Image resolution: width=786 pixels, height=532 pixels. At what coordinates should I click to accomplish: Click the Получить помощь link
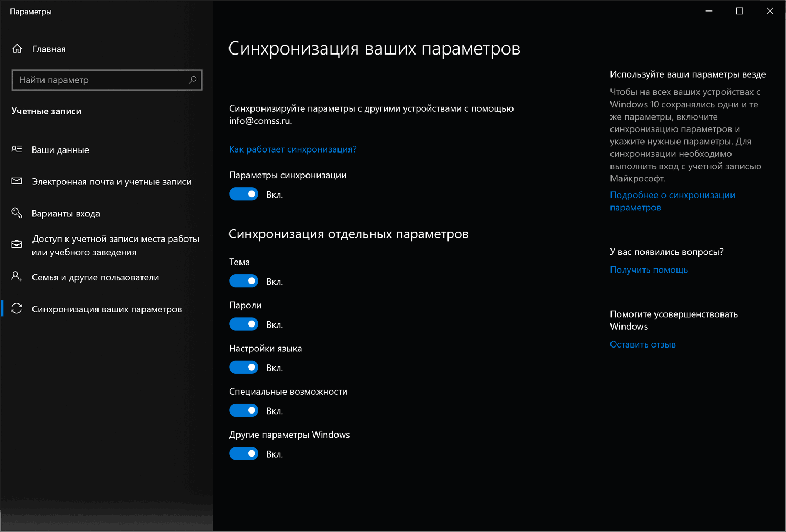click(649, 269)
